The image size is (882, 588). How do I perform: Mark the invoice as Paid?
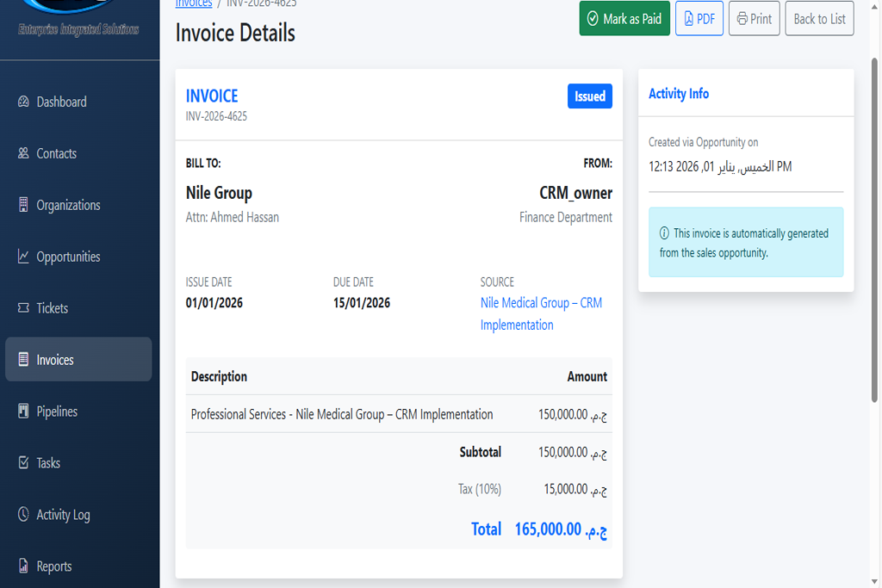click(x=624, y=17)
